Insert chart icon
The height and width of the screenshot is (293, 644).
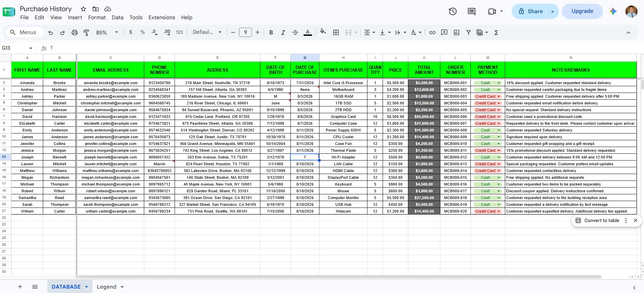(x=457, y=32)
